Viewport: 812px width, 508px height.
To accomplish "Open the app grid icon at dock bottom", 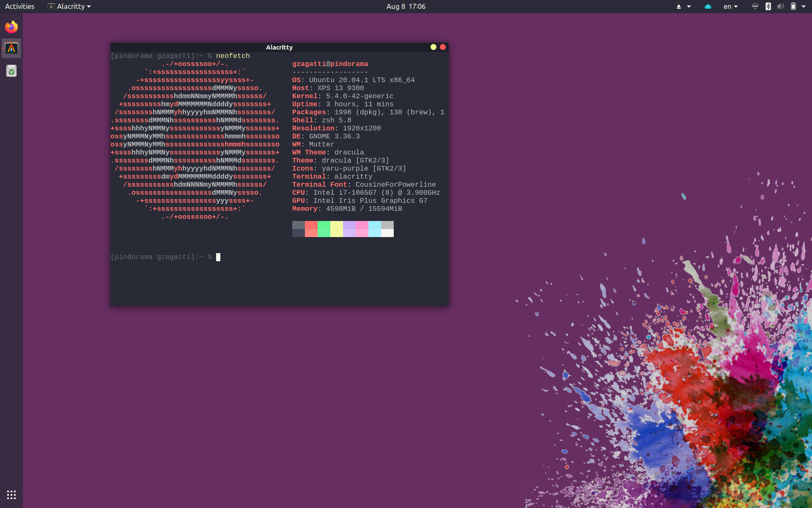I will 11,494.
